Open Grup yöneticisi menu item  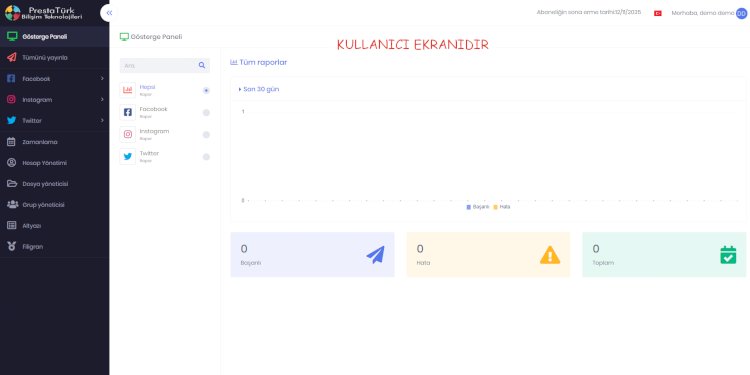pyautogui.click(x=55, y=205)
